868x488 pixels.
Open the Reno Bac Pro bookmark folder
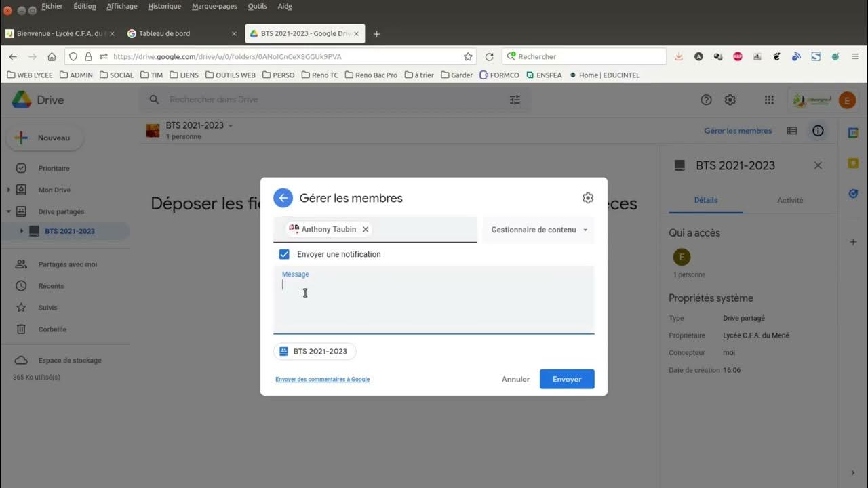tap(371, 75)
